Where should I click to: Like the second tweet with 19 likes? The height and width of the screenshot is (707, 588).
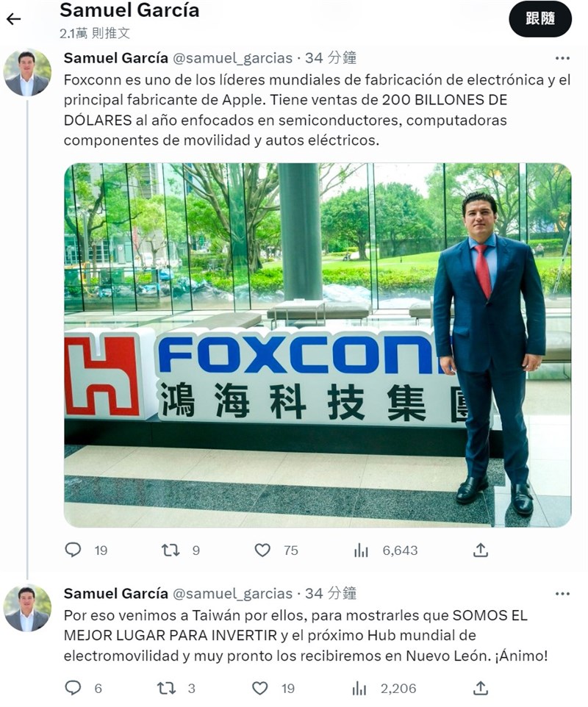(x=259, y=688)
